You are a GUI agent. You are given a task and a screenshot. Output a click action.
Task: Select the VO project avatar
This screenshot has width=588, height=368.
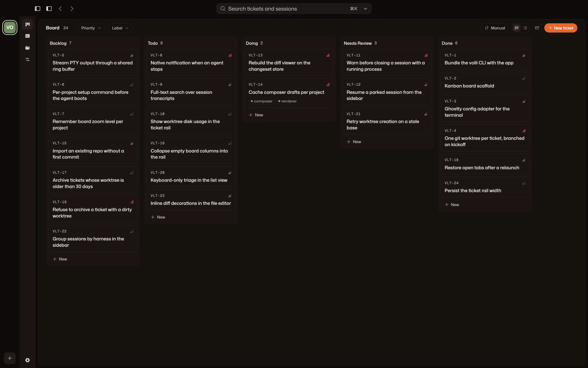[10, 27]
